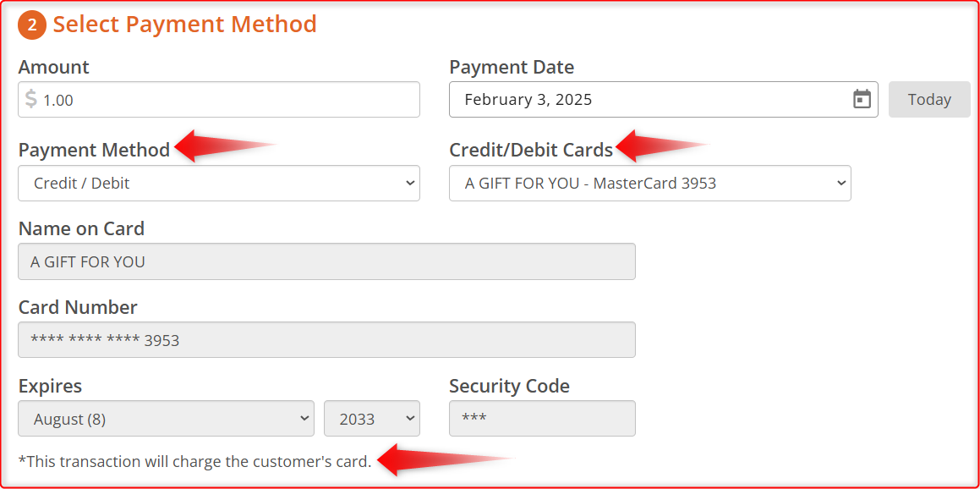This screenshot has width=980, height=489.
Task: Click the Credit/Debit Cards label
Action: tap(531, 150)
